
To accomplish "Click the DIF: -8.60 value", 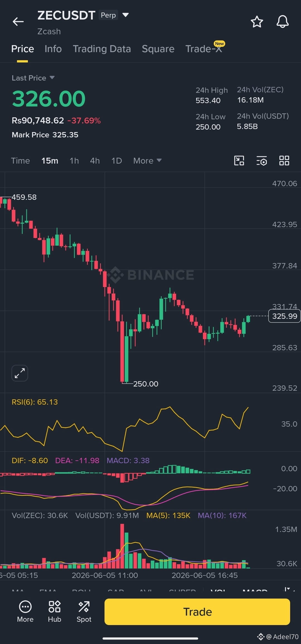I will [x=30, y=460].
